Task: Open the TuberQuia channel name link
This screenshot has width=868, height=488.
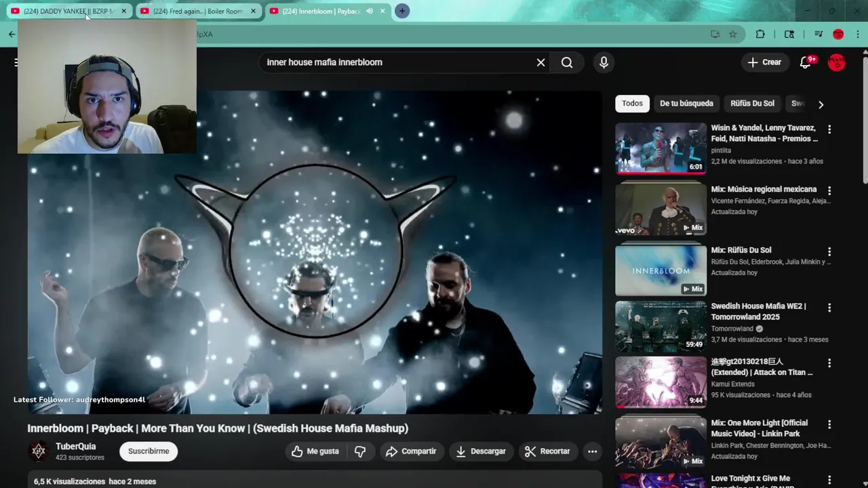Action: 75,447
